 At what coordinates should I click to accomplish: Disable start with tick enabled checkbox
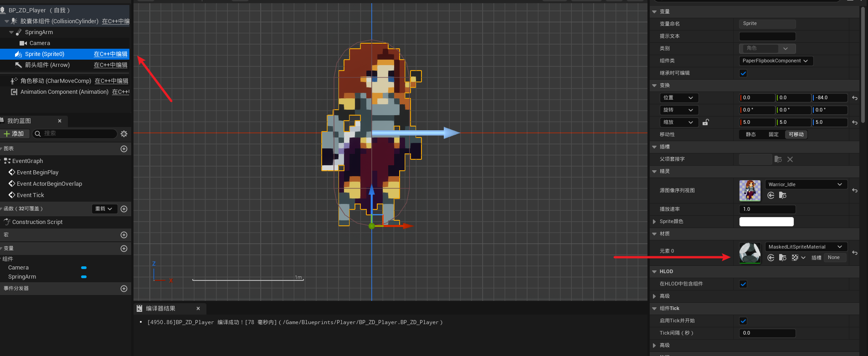[743, 321]
